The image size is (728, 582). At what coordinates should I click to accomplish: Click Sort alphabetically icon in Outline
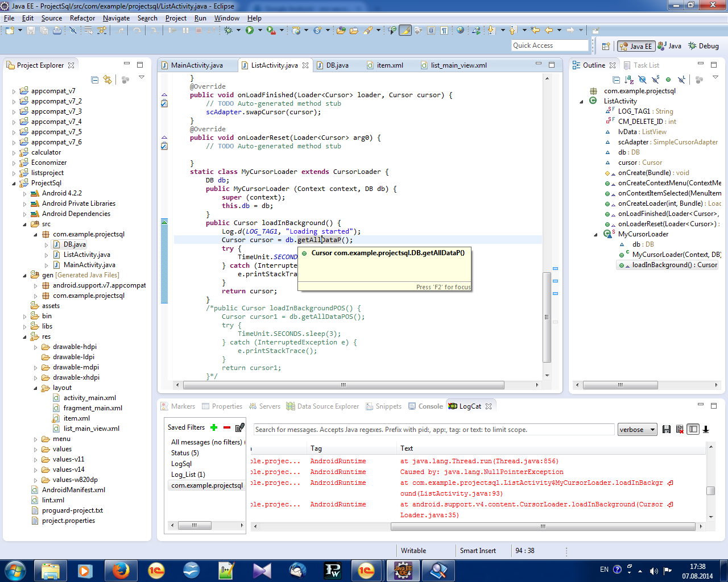(x=628, y=80)
